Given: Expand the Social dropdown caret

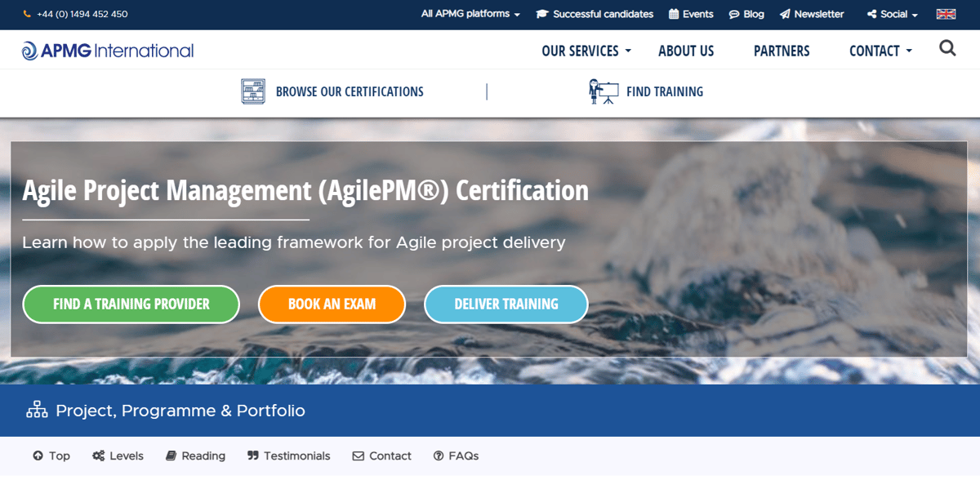Looking at the screenshot, I should point(915,15).
